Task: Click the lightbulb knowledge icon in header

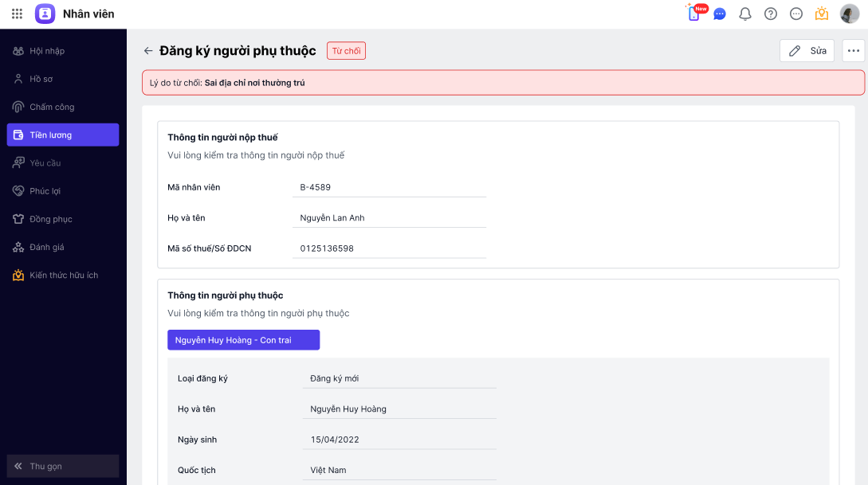Action: point(822,14)
